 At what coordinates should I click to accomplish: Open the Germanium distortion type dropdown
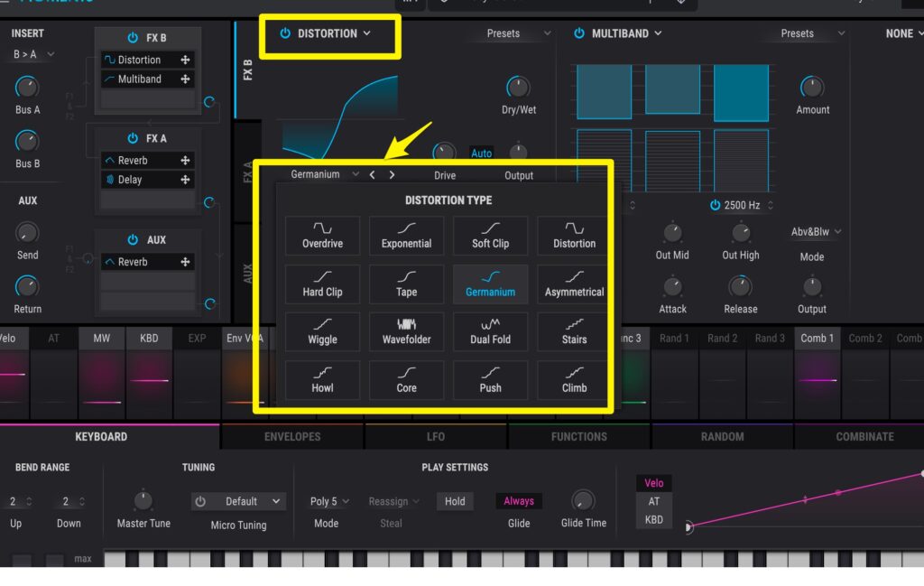coord(325,175)
